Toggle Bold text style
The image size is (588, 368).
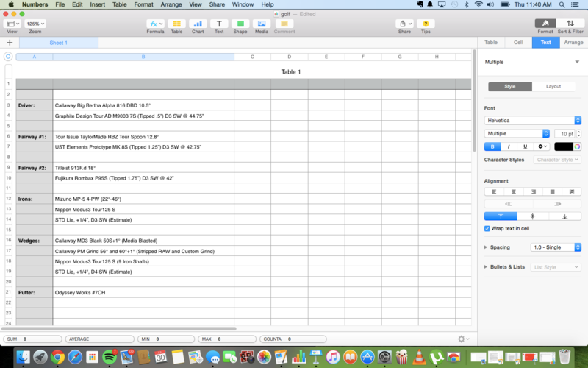[492, 146]
